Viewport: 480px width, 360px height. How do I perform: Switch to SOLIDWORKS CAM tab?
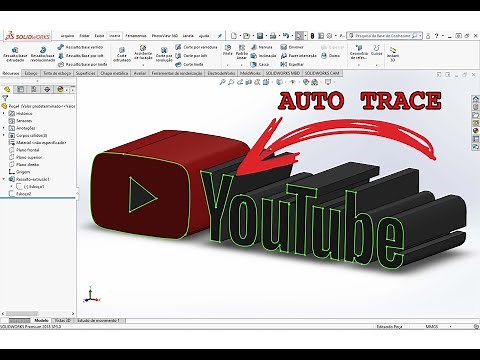click(322, 73)
